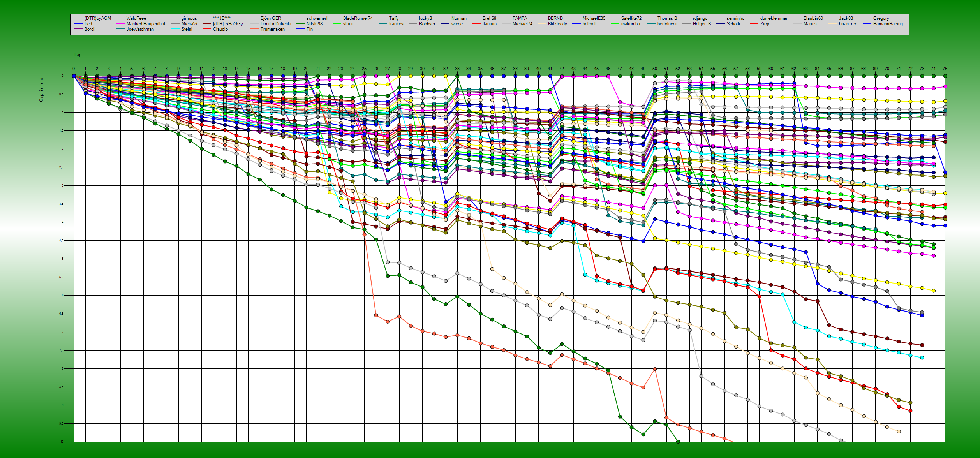Click JoeWatchman in the legend

(x=140, y=29)
